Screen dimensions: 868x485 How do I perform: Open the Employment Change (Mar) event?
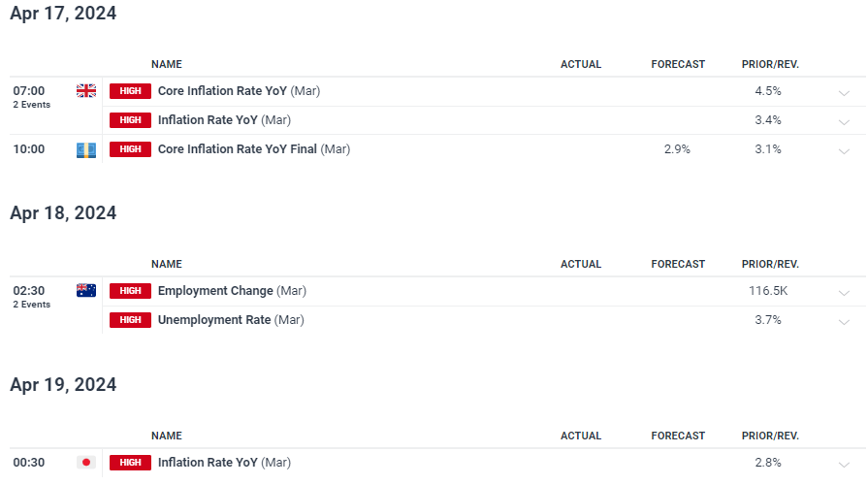pyautogui.click(x=232, y=291)
